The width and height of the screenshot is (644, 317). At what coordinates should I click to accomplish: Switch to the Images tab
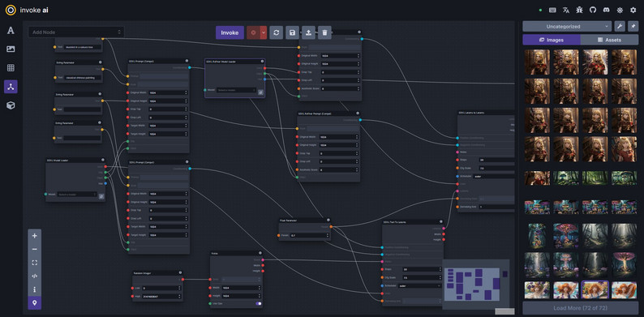pyautogui.click(x=552, y=40)
